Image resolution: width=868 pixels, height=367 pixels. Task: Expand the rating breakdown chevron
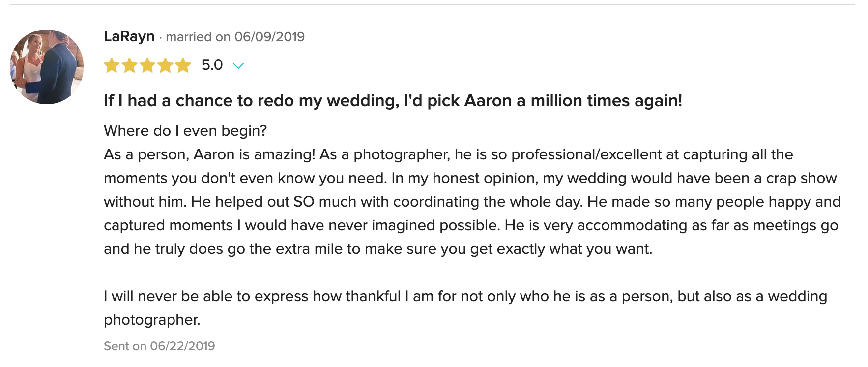pyautogui.click(x=238, y=66)
